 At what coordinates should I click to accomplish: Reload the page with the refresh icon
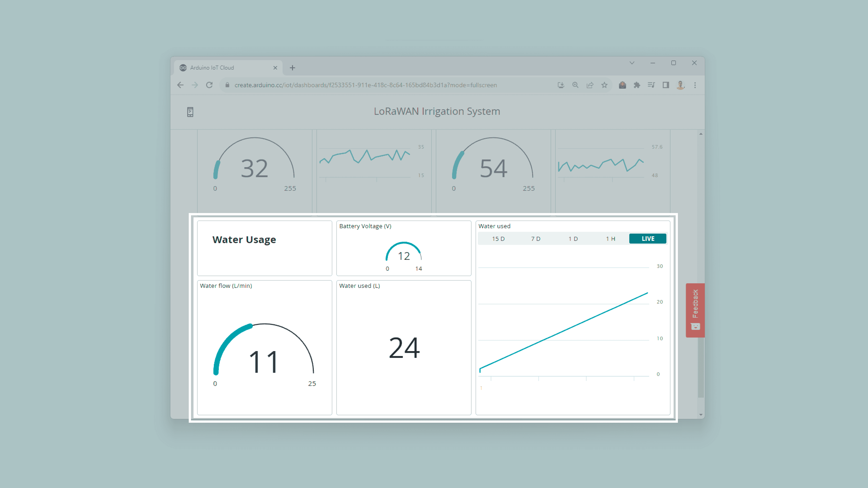point(209,85)
